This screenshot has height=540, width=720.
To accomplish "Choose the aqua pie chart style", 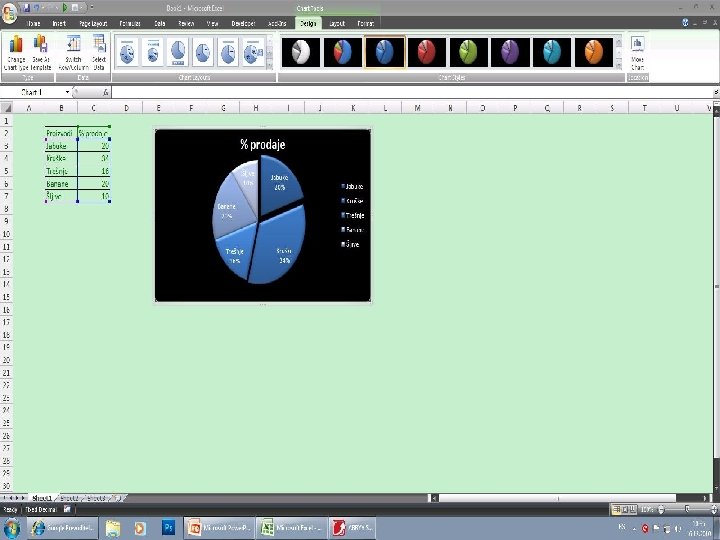I will 552,52.
